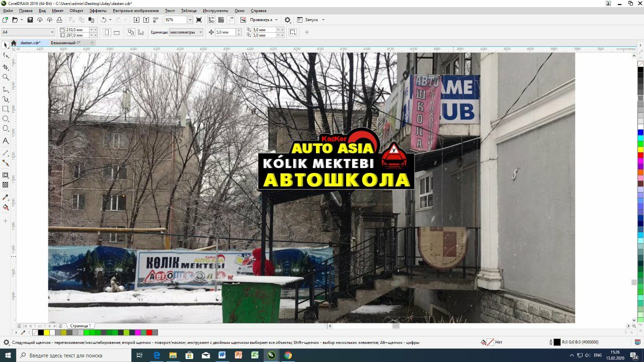Open the document palette options arrow

coord(17,332)
